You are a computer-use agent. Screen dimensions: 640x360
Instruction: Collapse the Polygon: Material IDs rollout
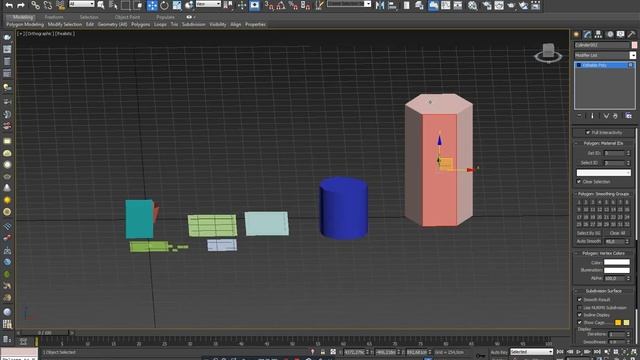603,143
